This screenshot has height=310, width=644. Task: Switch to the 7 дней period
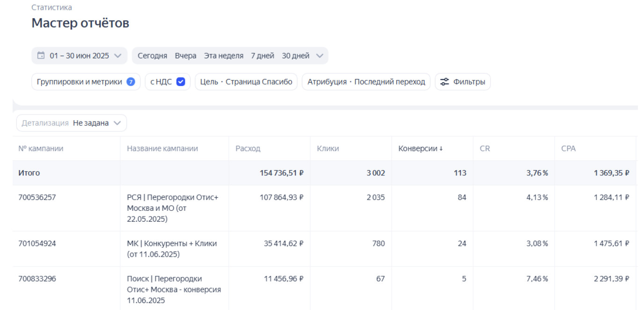point(263,56)
